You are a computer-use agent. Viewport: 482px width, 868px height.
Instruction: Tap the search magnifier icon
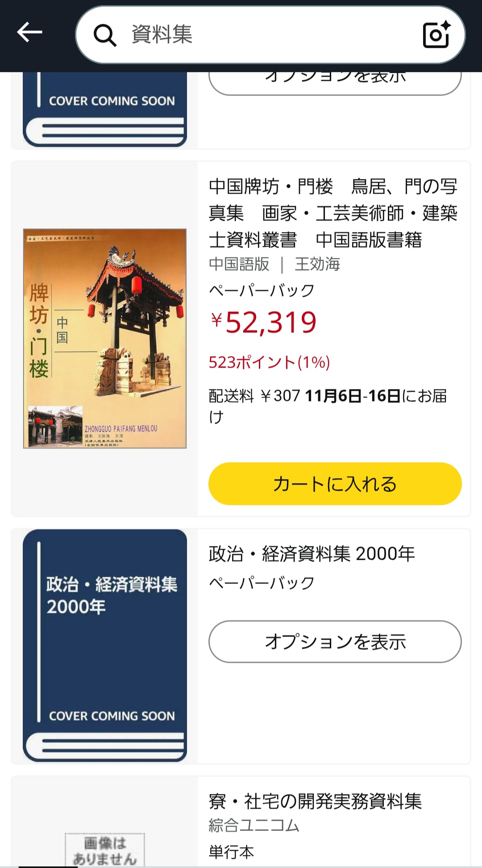[105, 35]
